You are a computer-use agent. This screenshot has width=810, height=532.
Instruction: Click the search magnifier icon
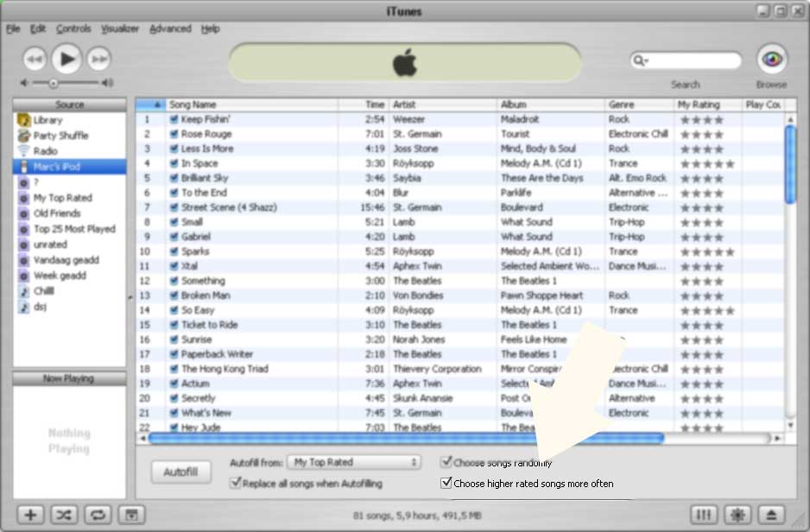[638, 60]
